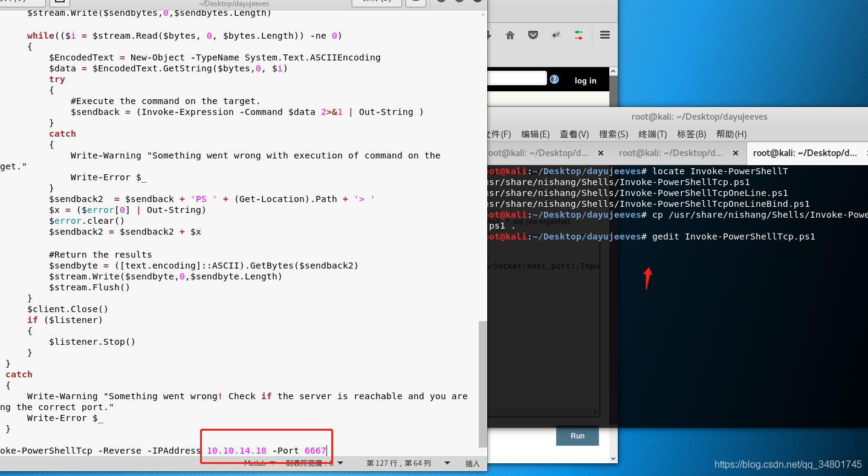Open terminal 编辑(E) menu
Viewport: 868px width, 476px height.
coord(536,134)
